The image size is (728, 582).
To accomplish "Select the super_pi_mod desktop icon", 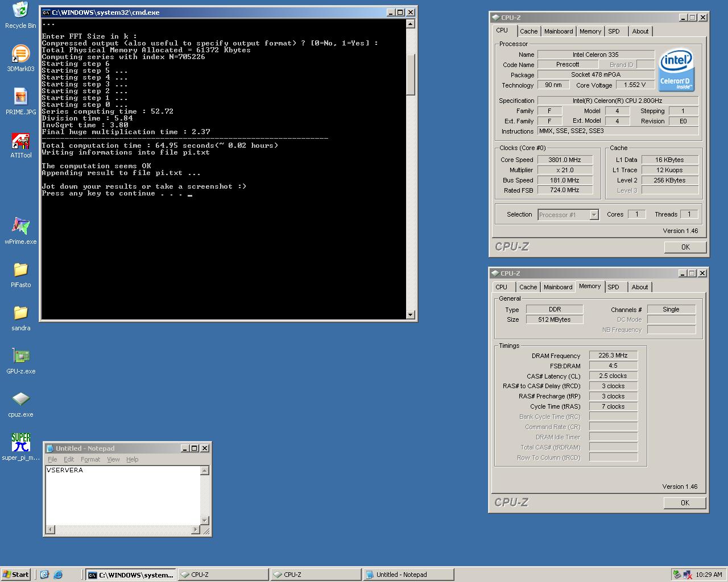I will [x=20, y=447].
